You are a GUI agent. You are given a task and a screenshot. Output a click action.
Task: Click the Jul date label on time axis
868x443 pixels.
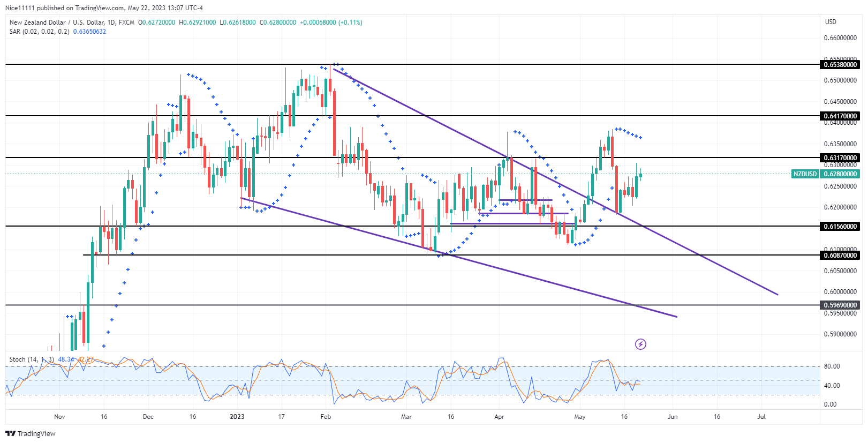[761, 416]
